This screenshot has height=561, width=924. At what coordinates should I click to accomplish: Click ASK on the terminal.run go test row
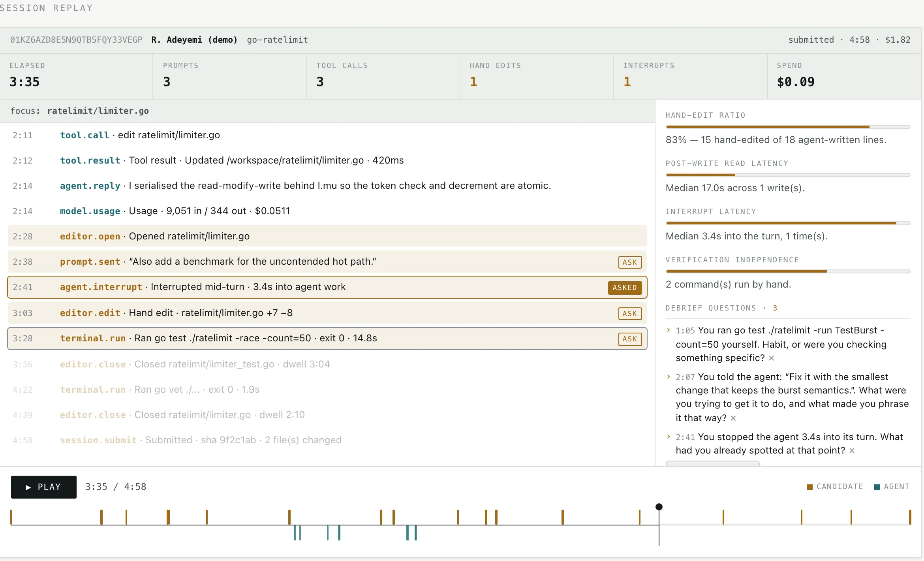pos(630,339)
